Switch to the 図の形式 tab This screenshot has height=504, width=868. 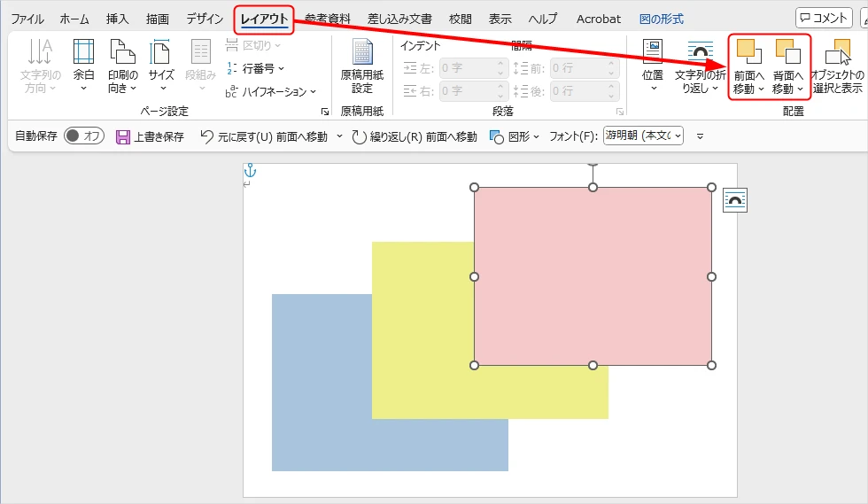point(661,19)
